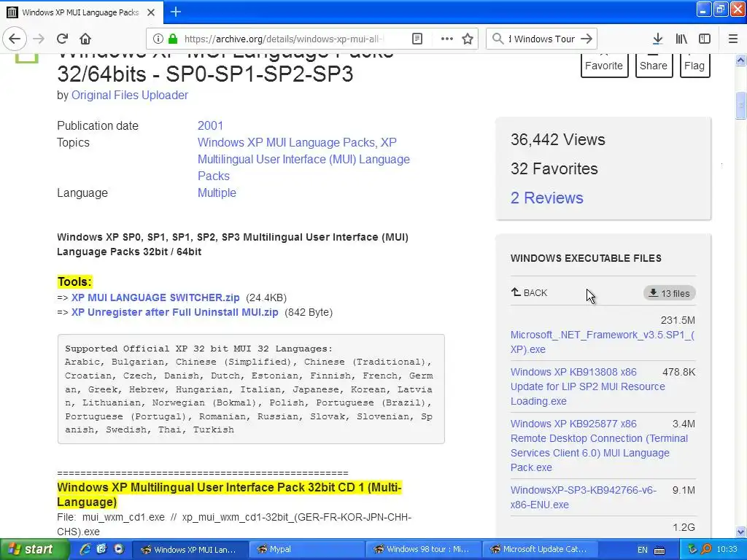Screen dimensions: 747x560
Task: Open KB913808 LIP SP2 MUI Resource Loading link
Action: coord(587,386)
